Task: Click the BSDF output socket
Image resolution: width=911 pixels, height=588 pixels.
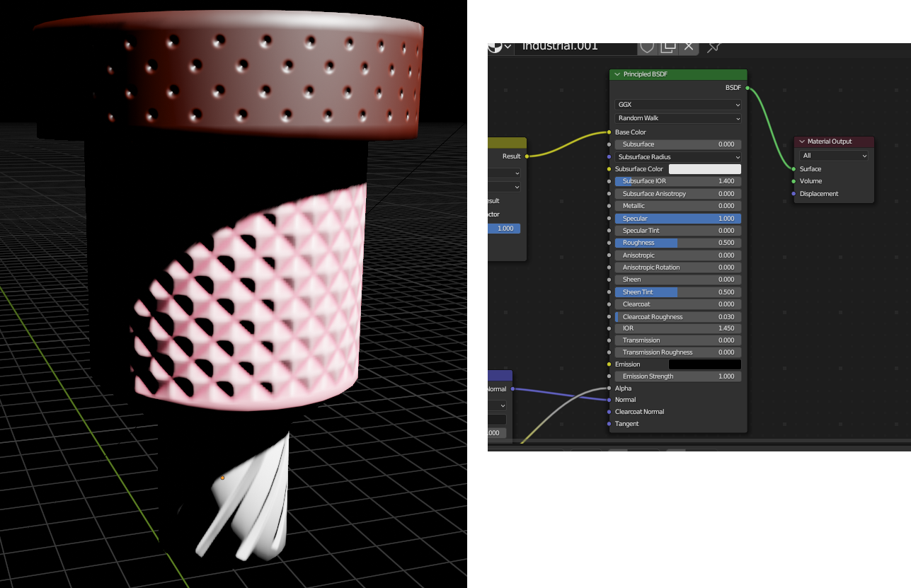Action: click(747, 88)
